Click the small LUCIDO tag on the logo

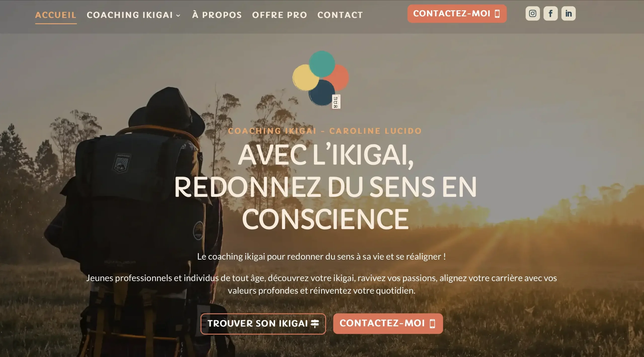pos(336,102)
